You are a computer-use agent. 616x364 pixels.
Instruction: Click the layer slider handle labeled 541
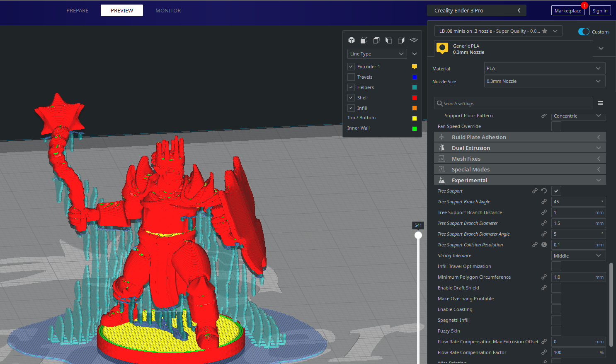[418, 235]
